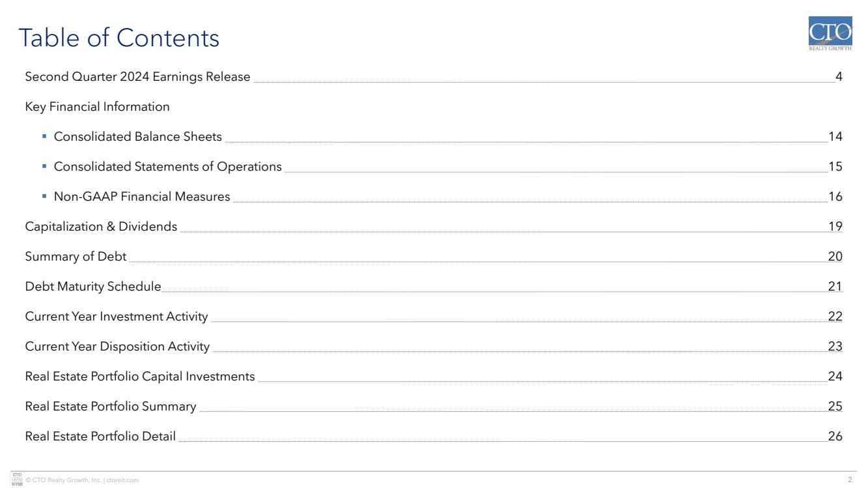Navigate to Summary of Debt
The image size is (868, 488).
[x=76, y=257]
